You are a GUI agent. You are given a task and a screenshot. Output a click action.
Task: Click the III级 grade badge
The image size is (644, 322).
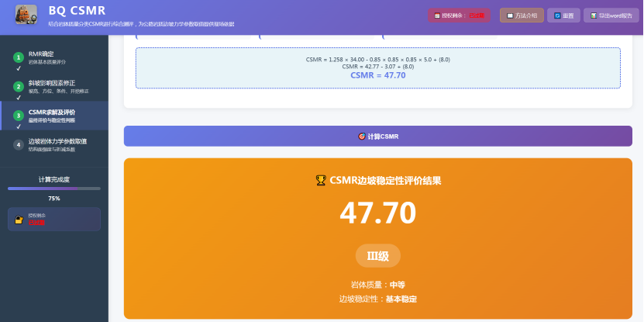tap(378, 256)
